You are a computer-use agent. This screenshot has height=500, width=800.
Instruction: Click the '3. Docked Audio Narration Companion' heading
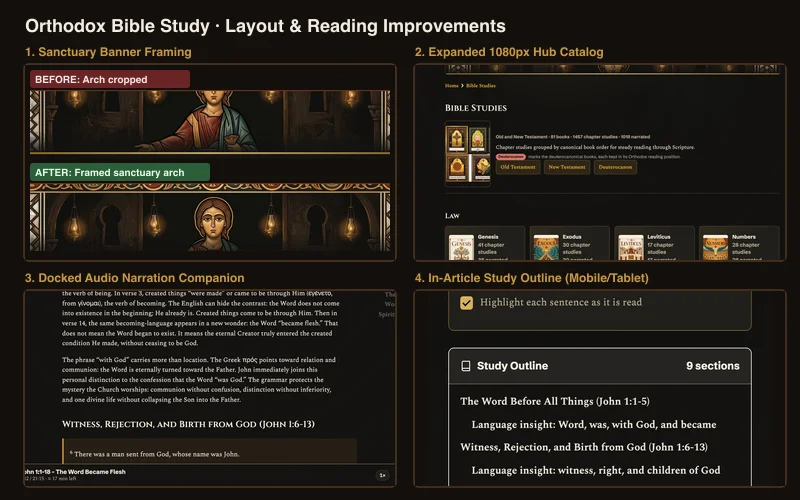pyautogui.click(x=135, y=278)
